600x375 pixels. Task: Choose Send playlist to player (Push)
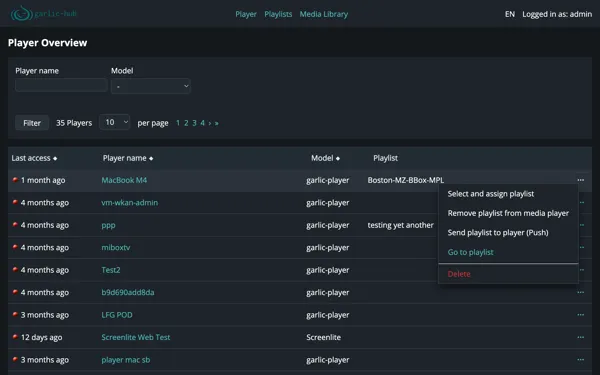coord(498,233)
